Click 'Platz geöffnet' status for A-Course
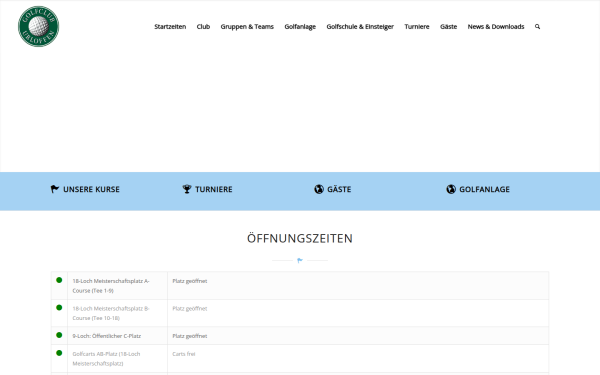This screenshot has height=375, width=600. 189,281
